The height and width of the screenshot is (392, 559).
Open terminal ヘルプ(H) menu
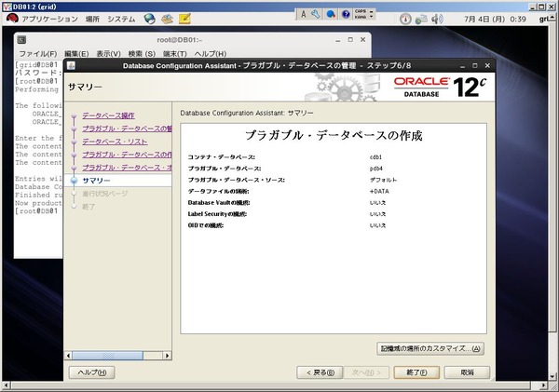(210, 53)
